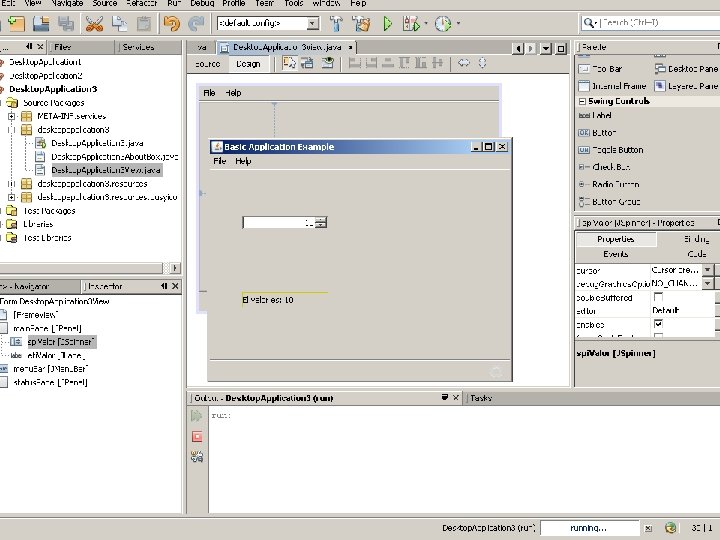Click the Preview Design icon
720x540 pixels.
coord(327,63)
